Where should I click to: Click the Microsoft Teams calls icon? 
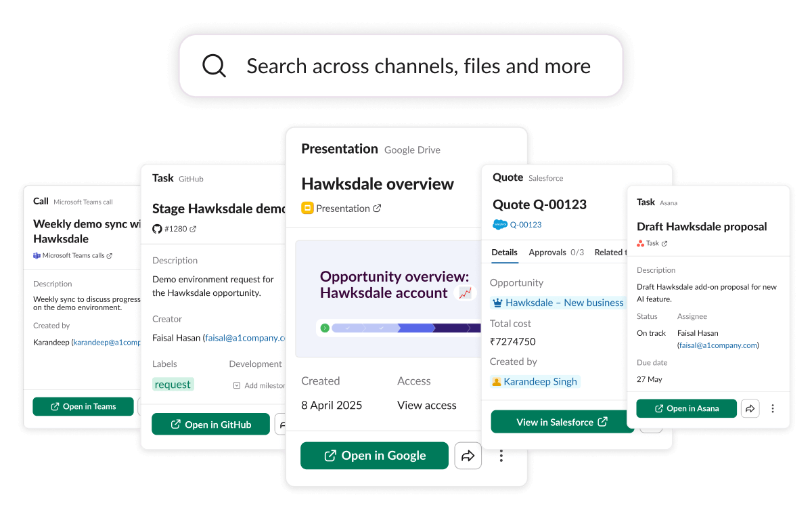tap(37, 255)
